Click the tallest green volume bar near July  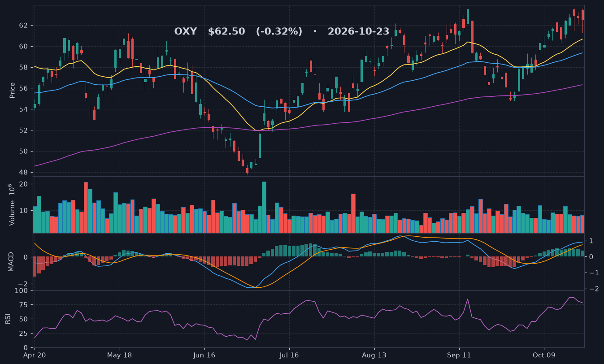click(264, 207)
